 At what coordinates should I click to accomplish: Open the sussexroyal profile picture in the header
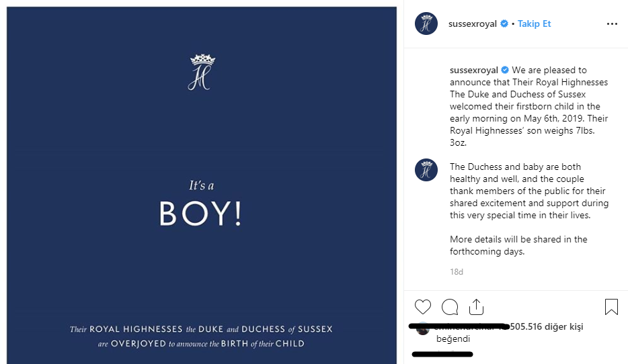pos(426,24)
